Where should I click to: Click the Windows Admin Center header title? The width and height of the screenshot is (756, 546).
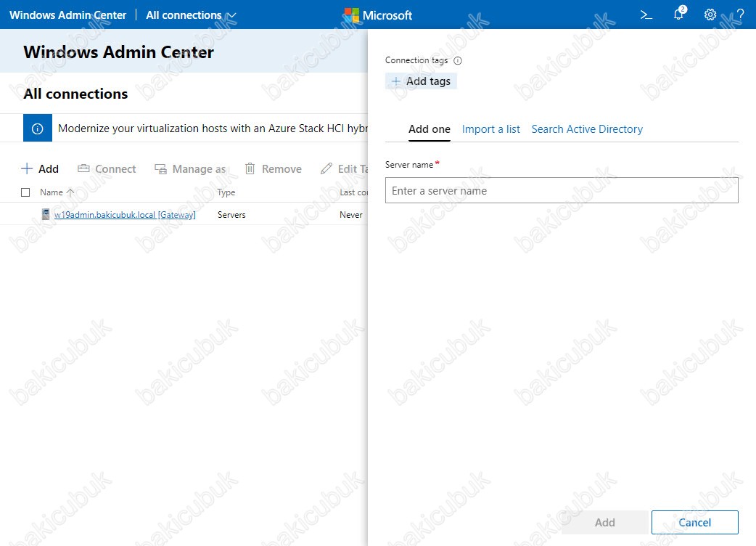[67, 15]
